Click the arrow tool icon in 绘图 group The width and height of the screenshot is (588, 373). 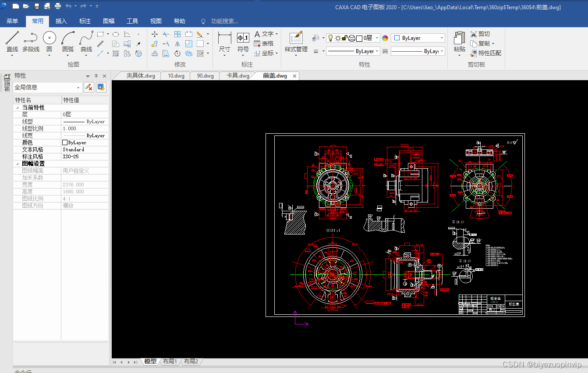(138, 44)
